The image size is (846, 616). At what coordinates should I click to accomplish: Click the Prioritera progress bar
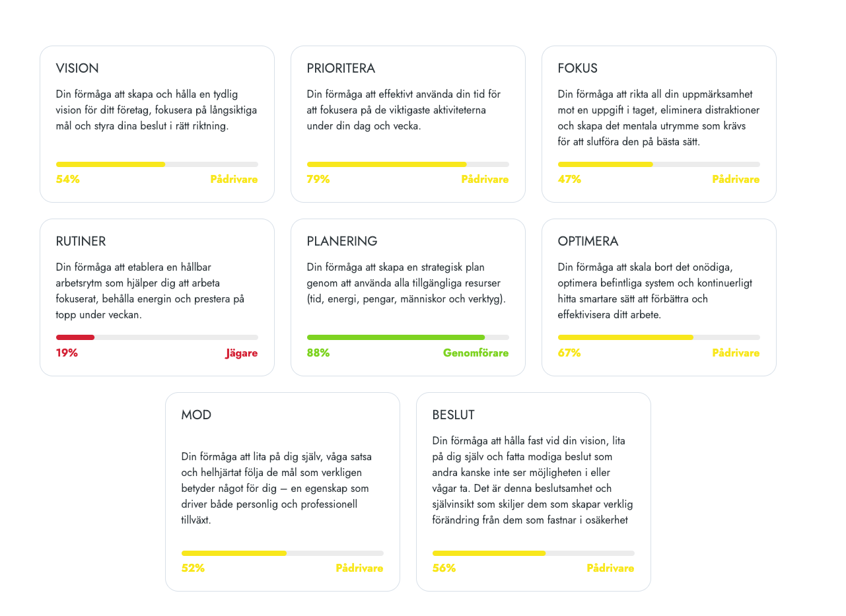pos(407,164)
